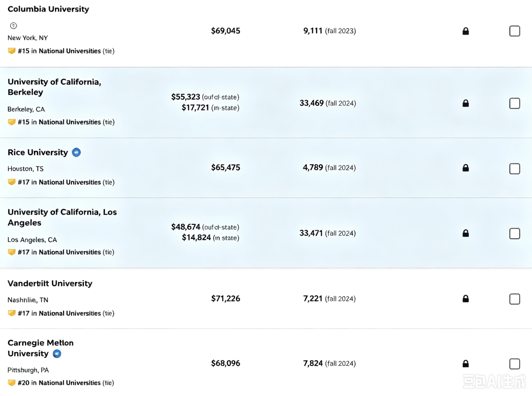532x396 pixels.
Task: Click the blue badge next to Rice University
Action: pyautogui.click(x=76, y=152)
